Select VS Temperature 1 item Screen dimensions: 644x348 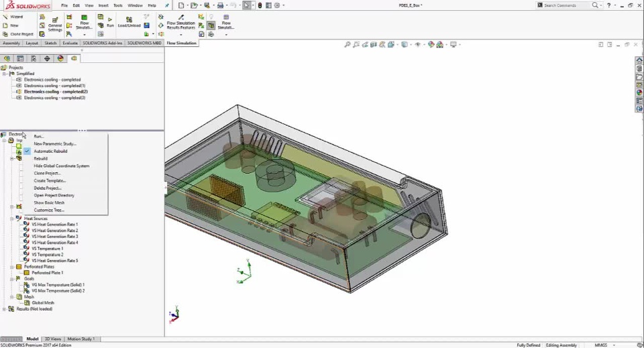click(47, 249)
